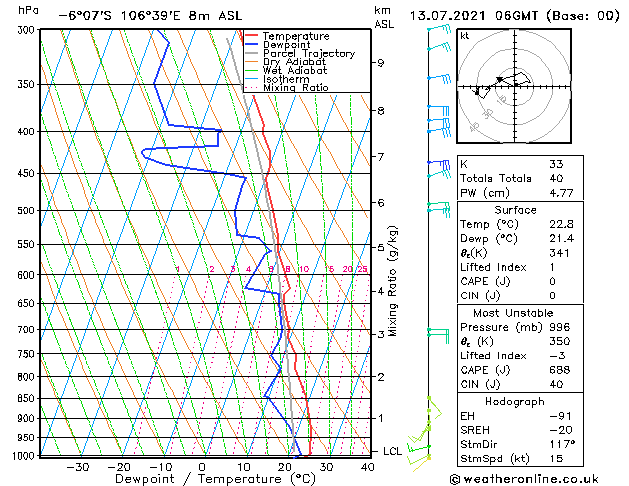This screenshot has height=486, width=629.
Task: Click '20' on the bottom temperature axis
Action: click(285, 467)
